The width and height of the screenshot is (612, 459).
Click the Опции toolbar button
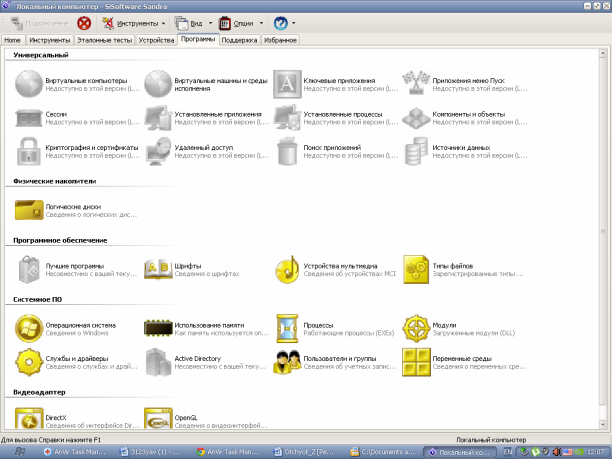237,23
